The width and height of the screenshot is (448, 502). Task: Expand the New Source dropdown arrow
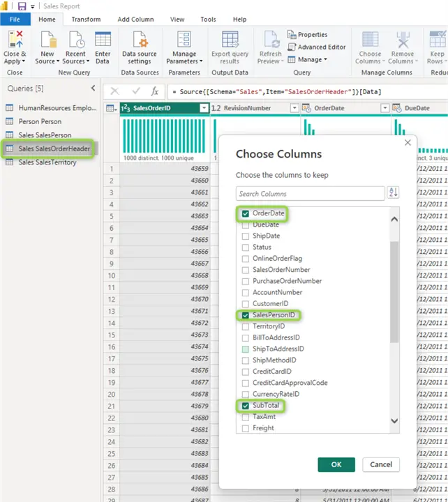tap(58, 61)
